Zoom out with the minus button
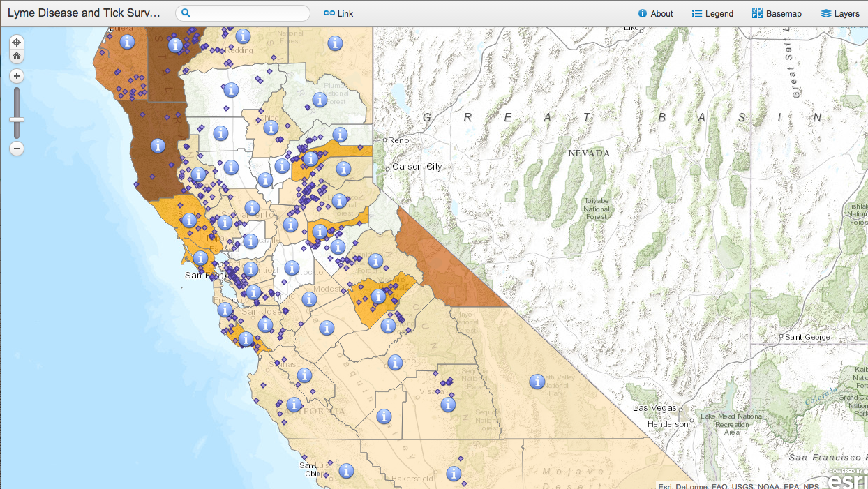 pyautogui.click(x=17, y=149)
